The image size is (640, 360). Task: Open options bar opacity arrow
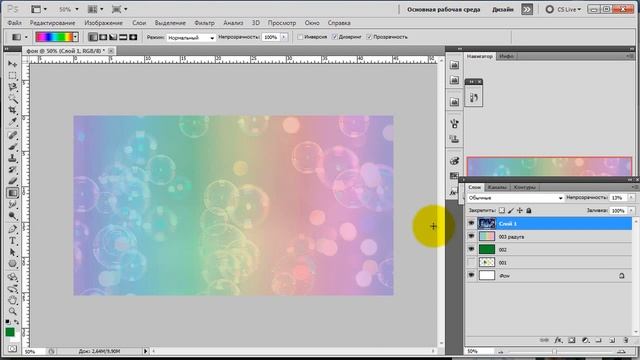click(x=284, y=37)
